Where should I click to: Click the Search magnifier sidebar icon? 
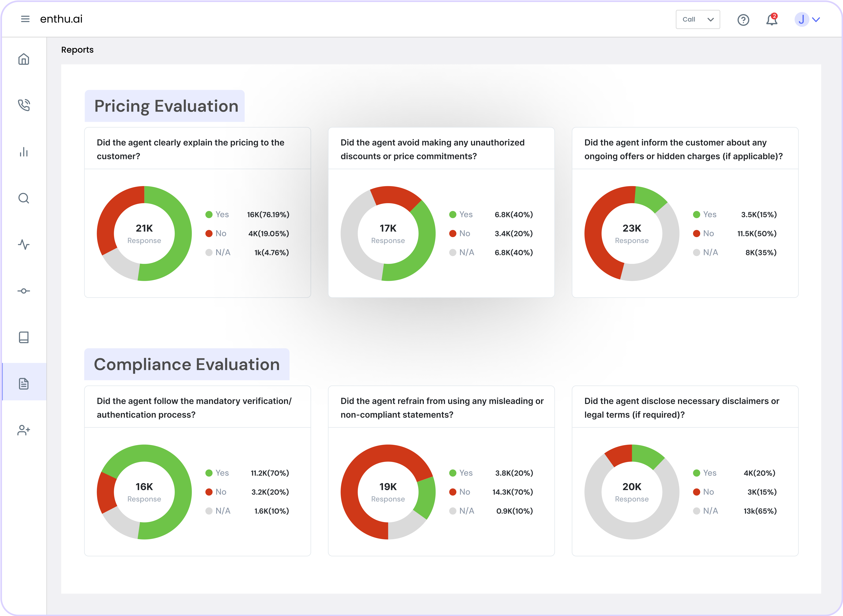click(24, 198)
